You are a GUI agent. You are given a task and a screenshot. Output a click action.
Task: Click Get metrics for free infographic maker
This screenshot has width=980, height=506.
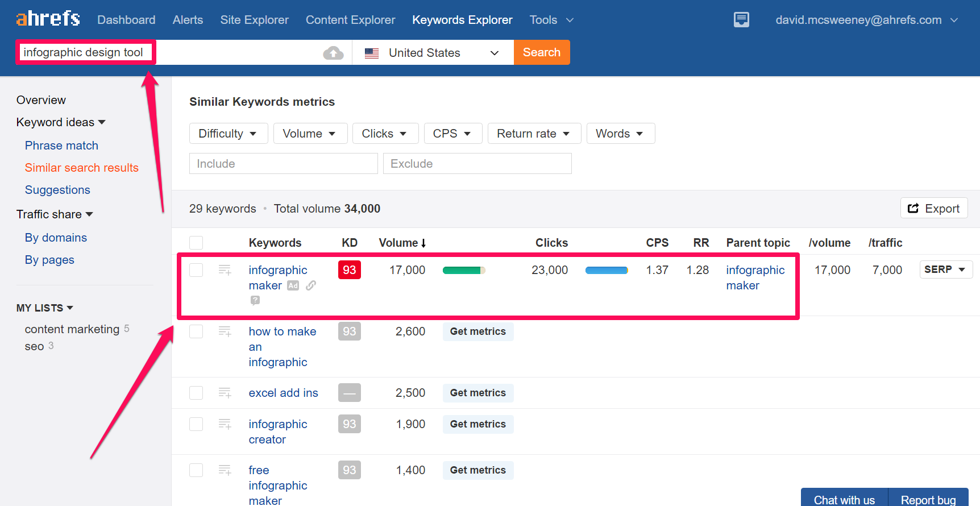point(478,470)
